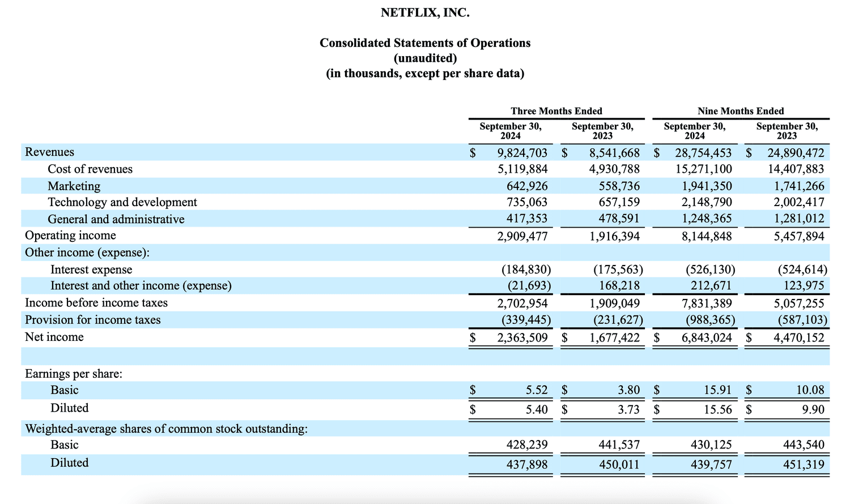Image resolution: width=850 pixels, height=504 pixels.
Task: Select technology value 735,063
Action: 527,202
